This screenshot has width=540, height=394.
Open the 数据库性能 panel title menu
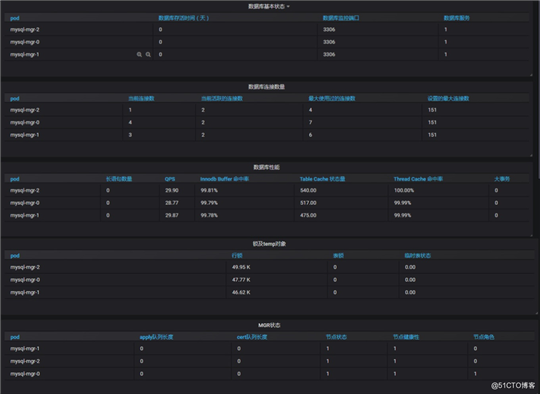click(x=267, y=167)
